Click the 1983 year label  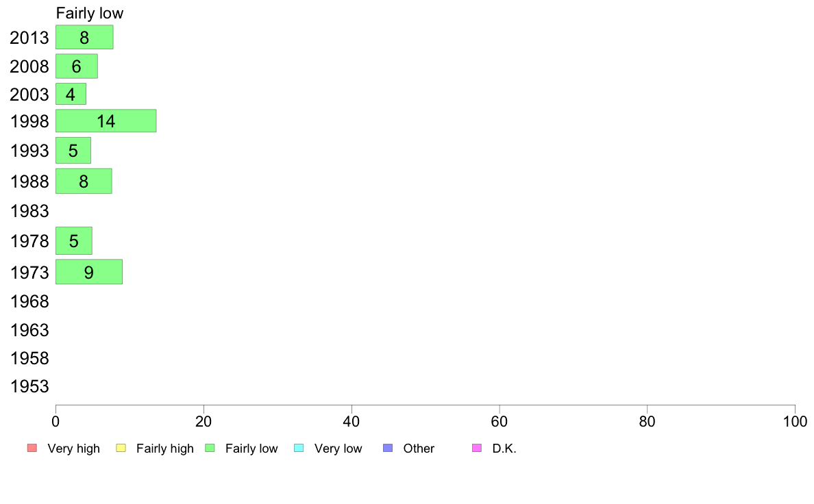(x=29, y=211)
